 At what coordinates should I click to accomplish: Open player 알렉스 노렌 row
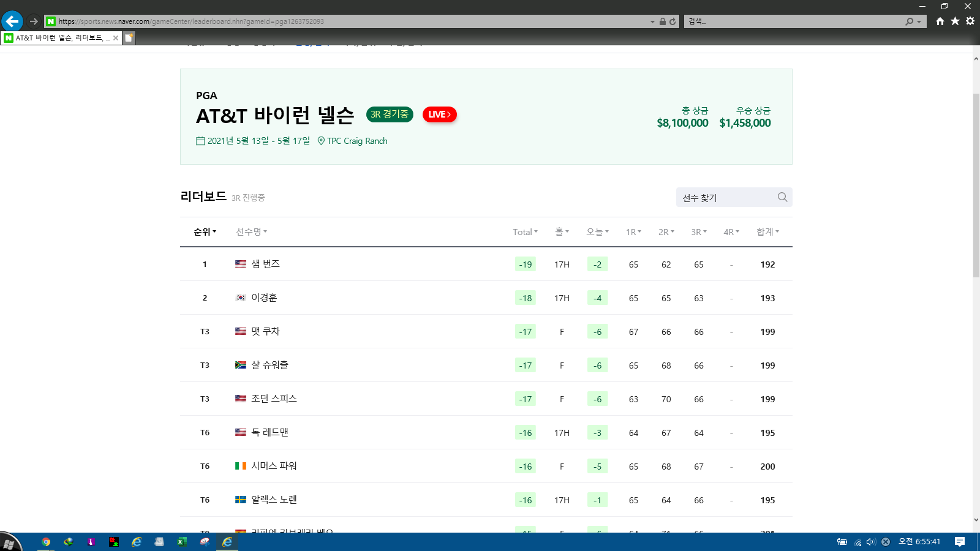point(486,500)
